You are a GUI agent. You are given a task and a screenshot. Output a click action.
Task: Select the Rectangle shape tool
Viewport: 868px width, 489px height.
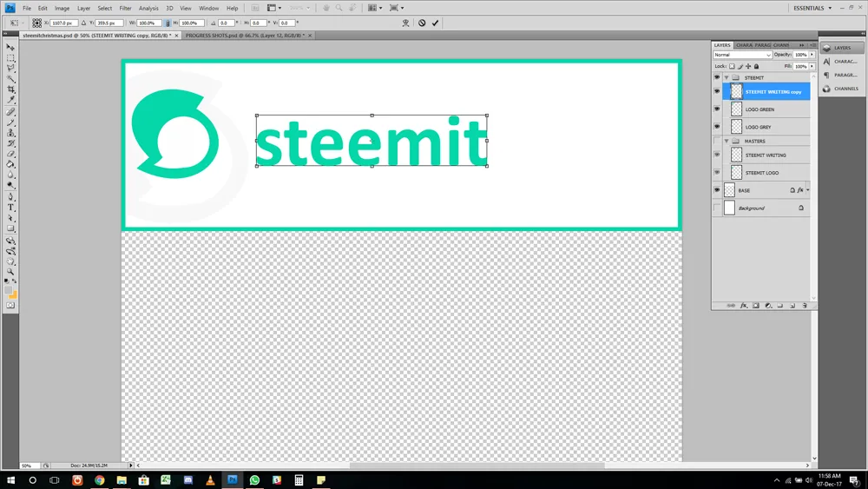(10, 228)
